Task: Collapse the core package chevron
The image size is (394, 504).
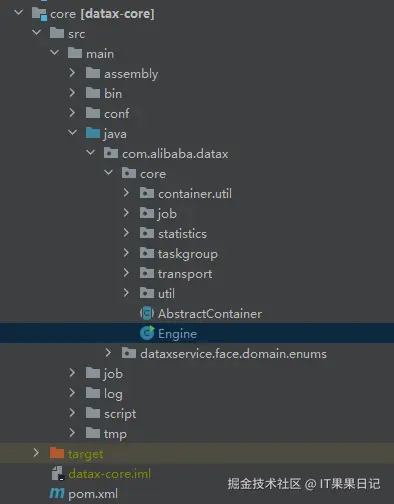Action: coord(109,172)
